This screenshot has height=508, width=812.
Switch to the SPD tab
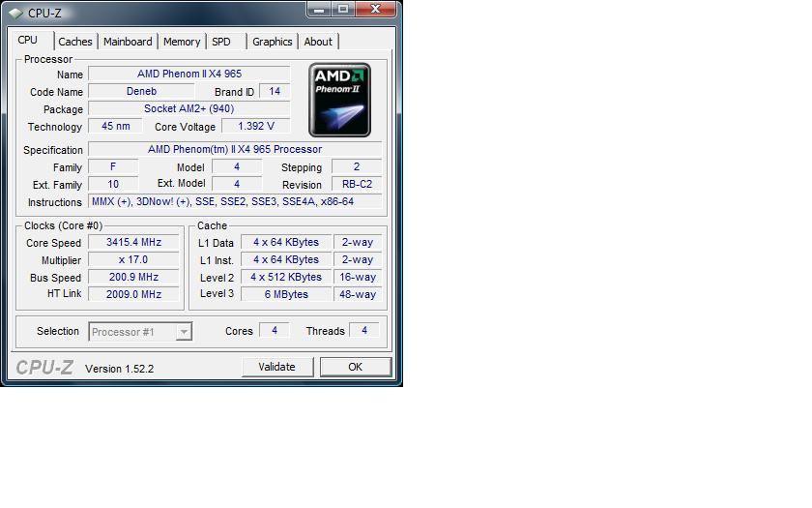pyautogui.click(x=221, y=42)
